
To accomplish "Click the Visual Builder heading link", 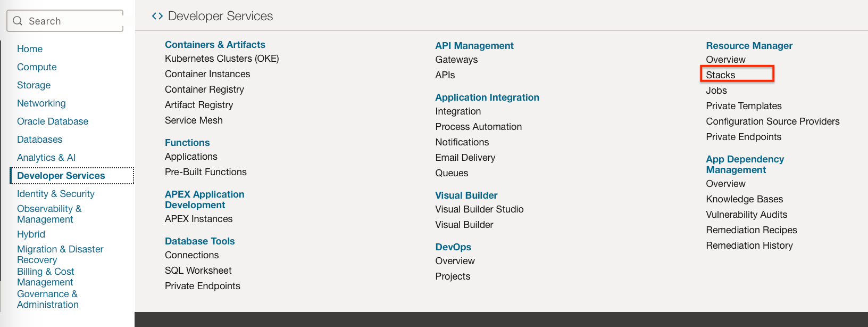I will point(466,195).
